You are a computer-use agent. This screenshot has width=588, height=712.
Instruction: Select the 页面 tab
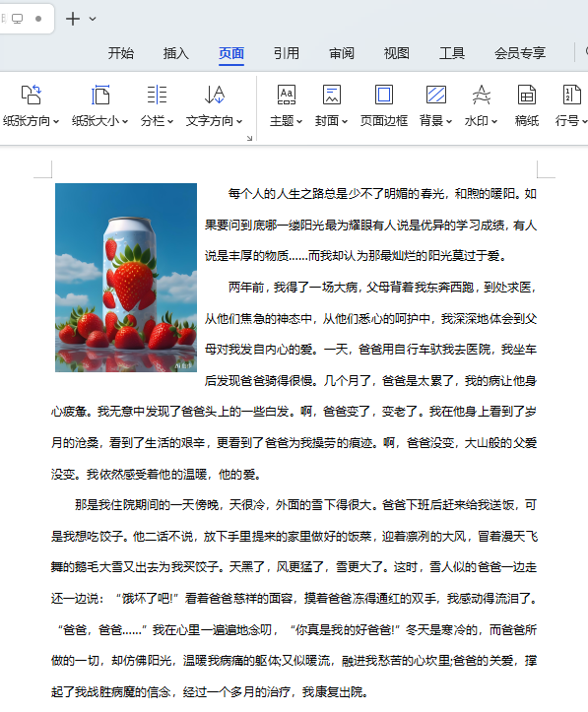tap(231, 53)
